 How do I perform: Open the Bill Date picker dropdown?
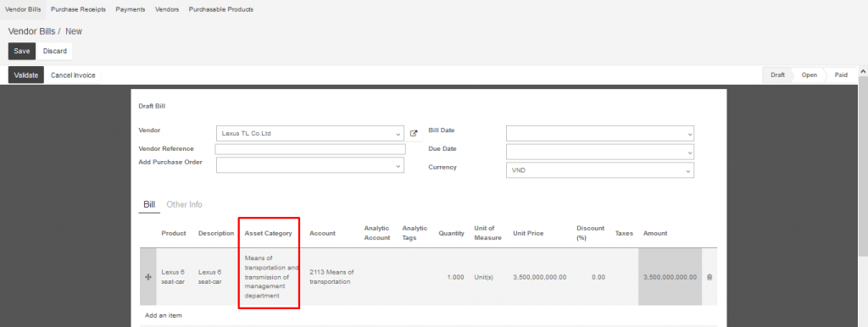pyautogui.click(x=600, y=133)
